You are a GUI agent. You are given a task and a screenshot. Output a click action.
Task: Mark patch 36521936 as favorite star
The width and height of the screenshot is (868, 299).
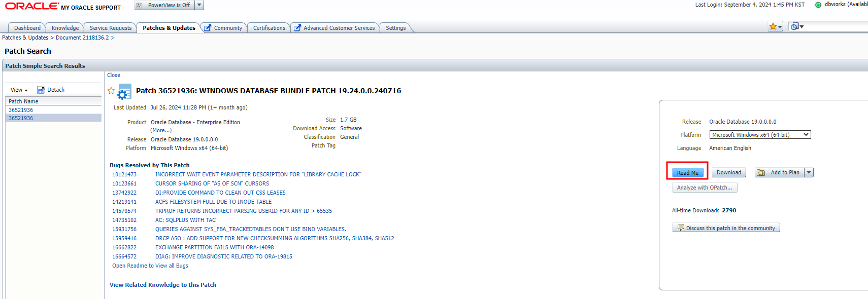pyautogui.click(x=111, y=91)
